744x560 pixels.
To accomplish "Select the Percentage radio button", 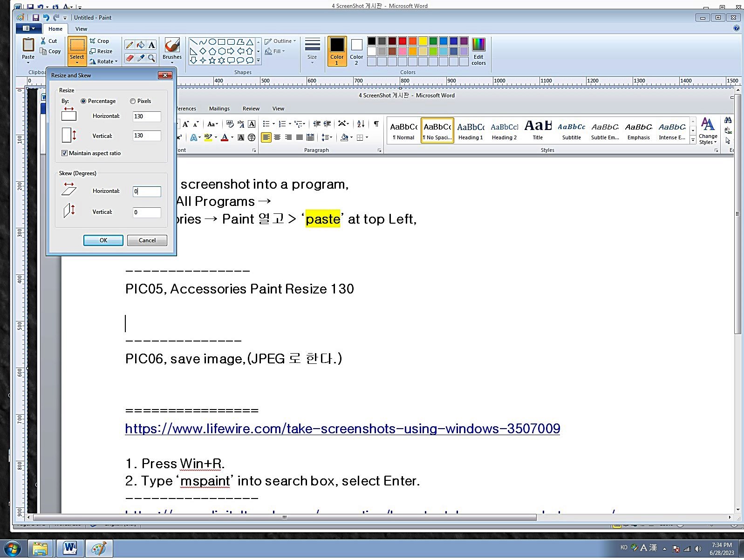I will [83, 101].
